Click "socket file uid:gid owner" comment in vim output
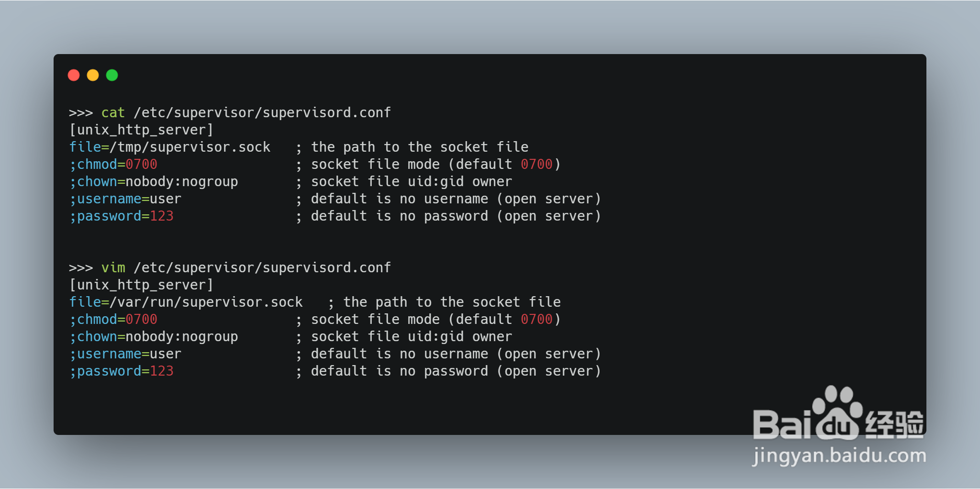The height and width of the screenshot is (489, 980). coord(411,336)
